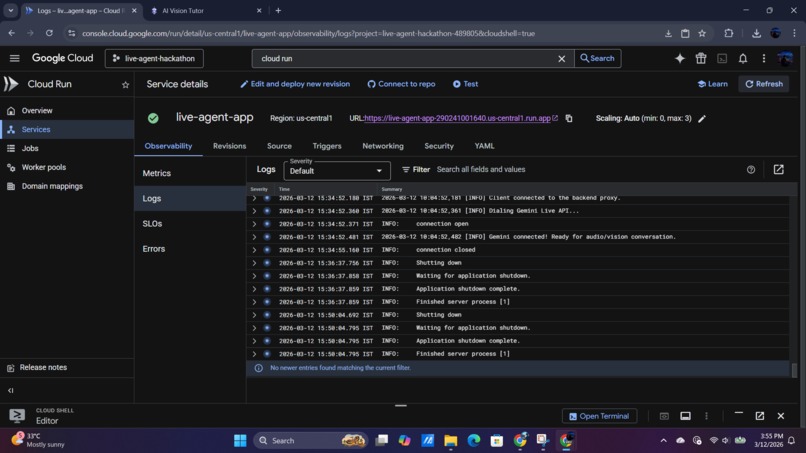The height and width of the screenshot is (453, 806).
Task: Edit scaling settings with the pencil icon
Action: 702,119
